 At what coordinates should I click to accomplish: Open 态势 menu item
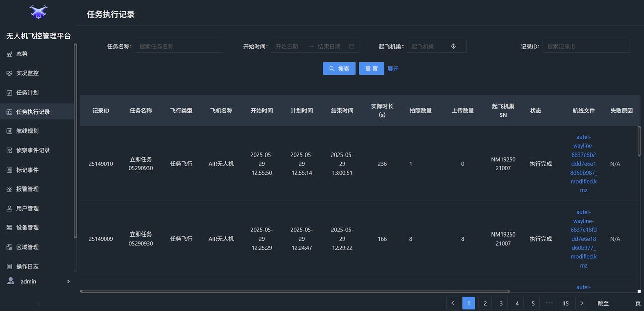pyautogui.click(x=37, y=54)
